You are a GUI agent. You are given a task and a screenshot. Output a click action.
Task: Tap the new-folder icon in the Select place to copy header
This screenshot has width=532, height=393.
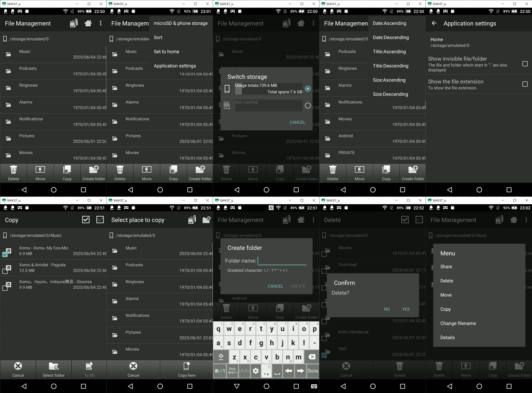206,220
